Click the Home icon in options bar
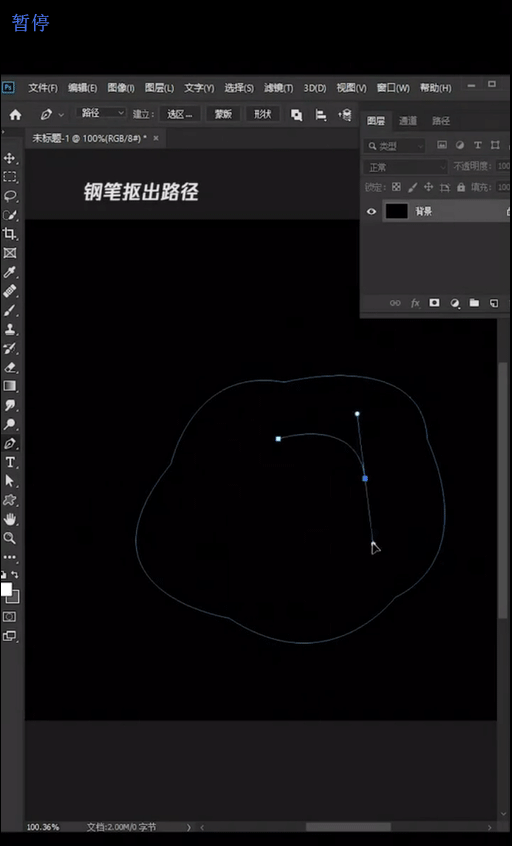This screenshot has height=846, width=512. tap(16, 114)
